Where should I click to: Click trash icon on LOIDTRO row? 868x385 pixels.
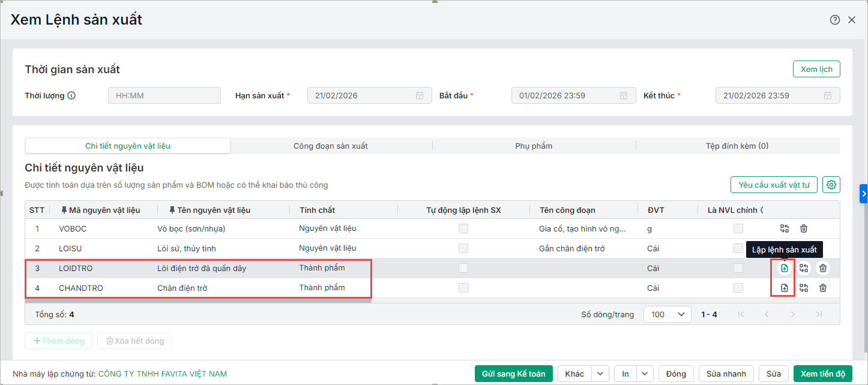tap(823, 269)
